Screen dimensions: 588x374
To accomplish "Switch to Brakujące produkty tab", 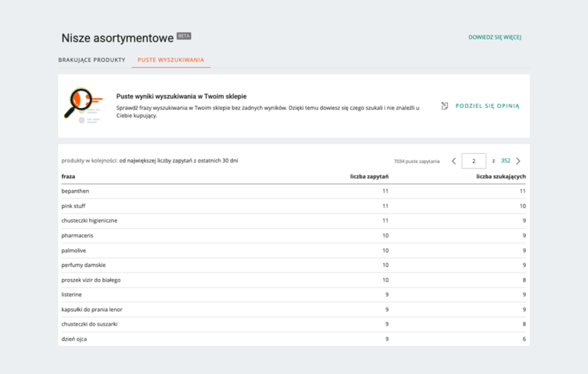I will coord(92,60).
